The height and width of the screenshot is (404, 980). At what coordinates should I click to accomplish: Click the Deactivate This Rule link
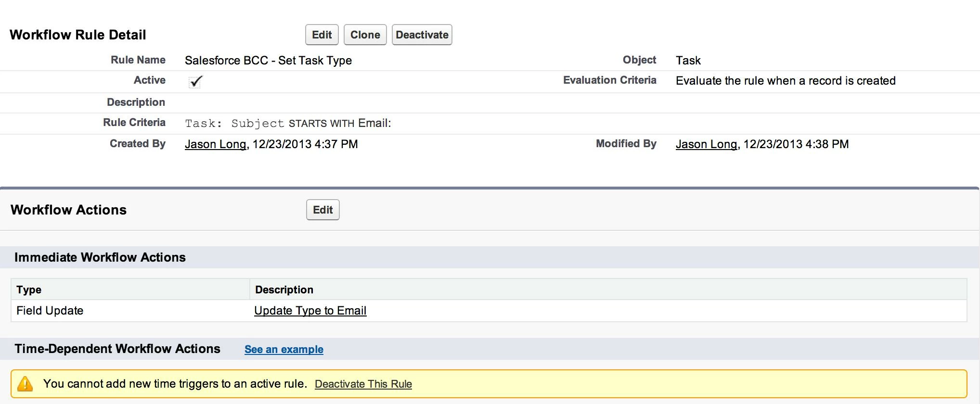pos(363,384)
